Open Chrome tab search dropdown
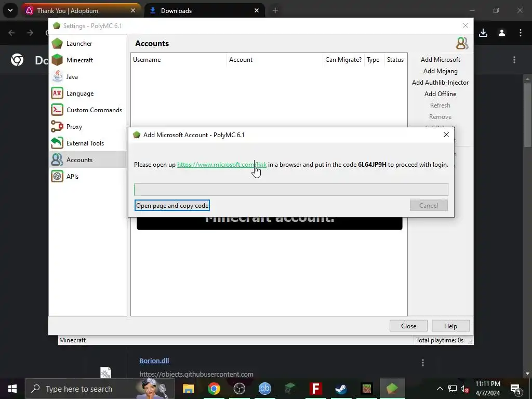The width and height of the screenshot is (532, 399). pos(10,11)
